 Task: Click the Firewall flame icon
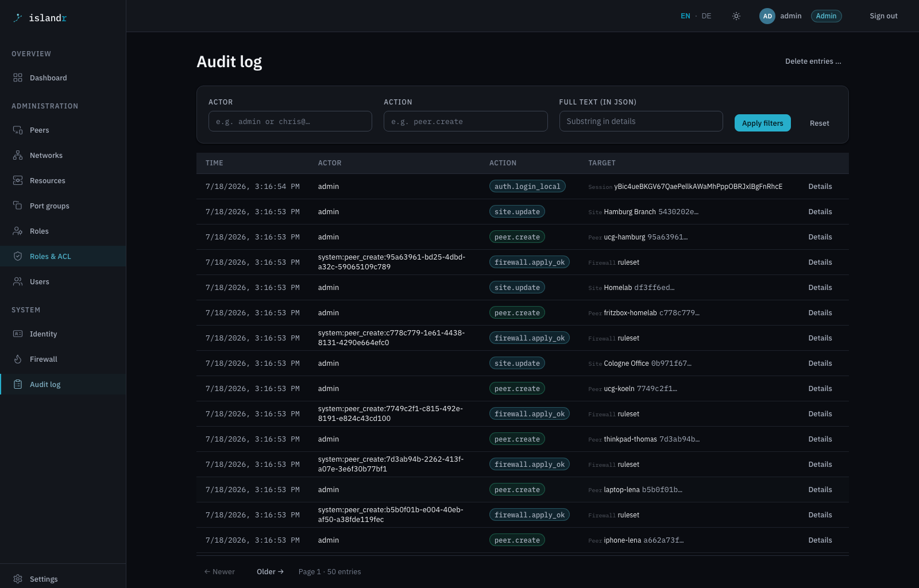tap(18, 359)
